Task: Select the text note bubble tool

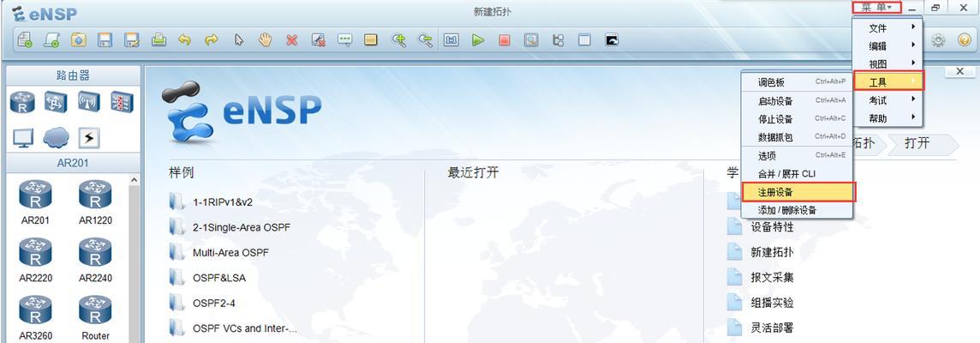Action: tap(345, 40)
